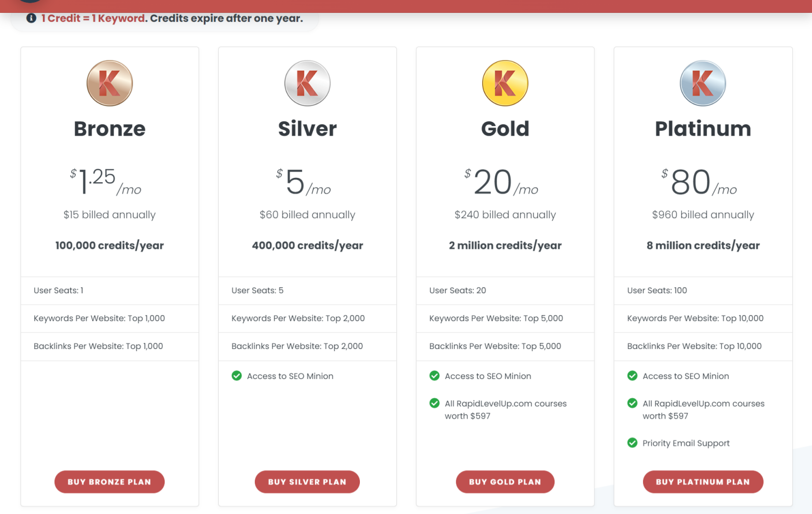The image size is (812, 514).
Task: Click Gold's RapidLevelUp courses green checkmark
Action: [434, 403]
